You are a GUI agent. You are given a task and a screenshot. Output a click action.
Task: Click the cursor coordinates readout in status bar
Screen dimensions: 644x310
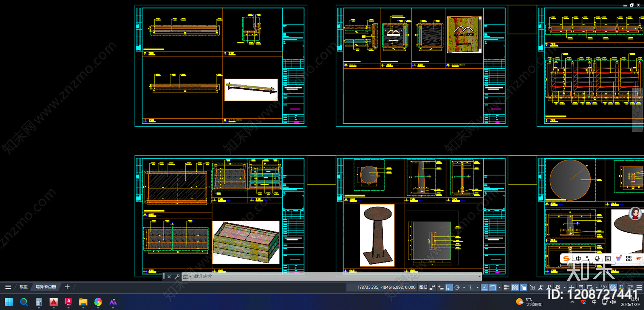click(386, 287)
